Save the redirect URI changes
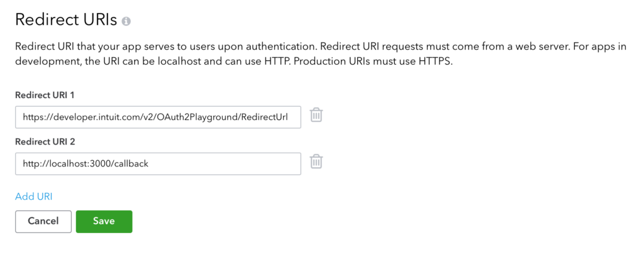 point(104,222)
